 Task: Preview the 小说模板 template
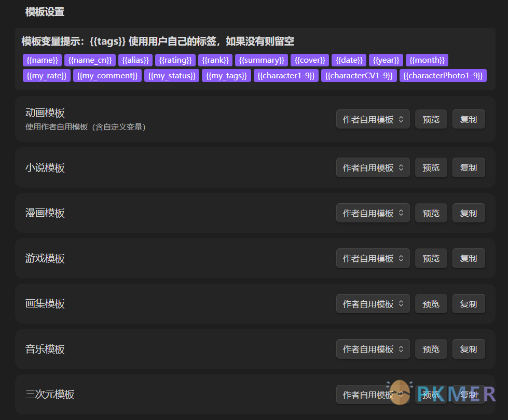point(431,167)
